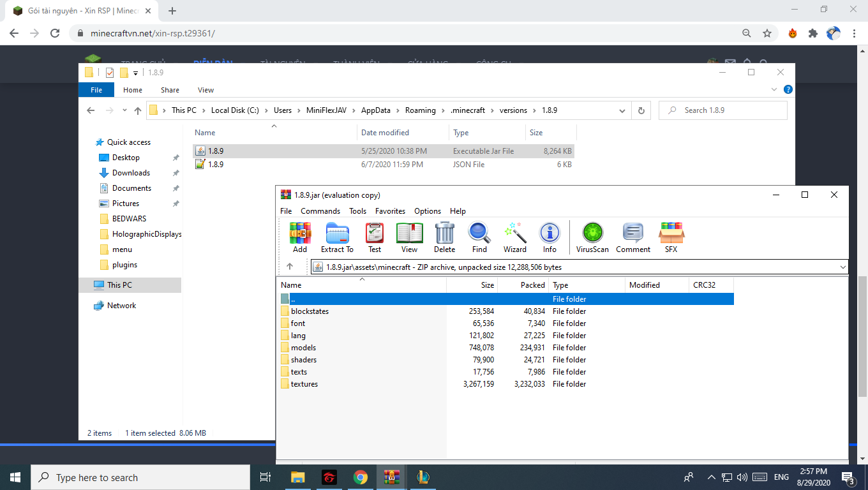Open the Commands menu in WinRAR
This screenshot has height=490, width=868.
320,211
